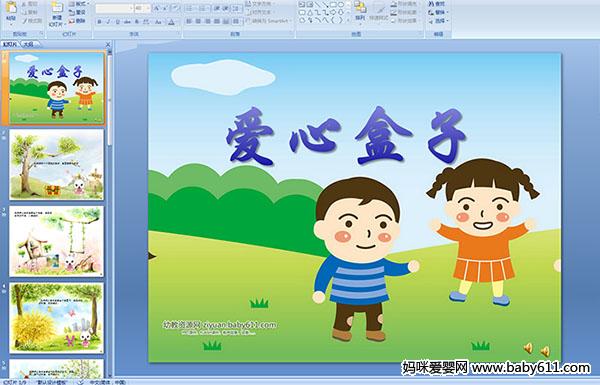The image size is (600, 385).
Task: Select the oval shape in shapes gallery
Action: pos(341,4)
